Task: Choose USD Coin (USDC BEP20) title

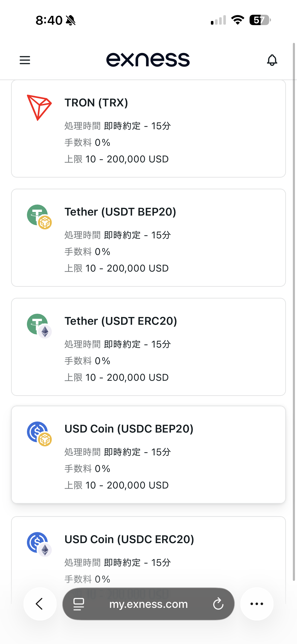Action: click(x=129, y=429)
